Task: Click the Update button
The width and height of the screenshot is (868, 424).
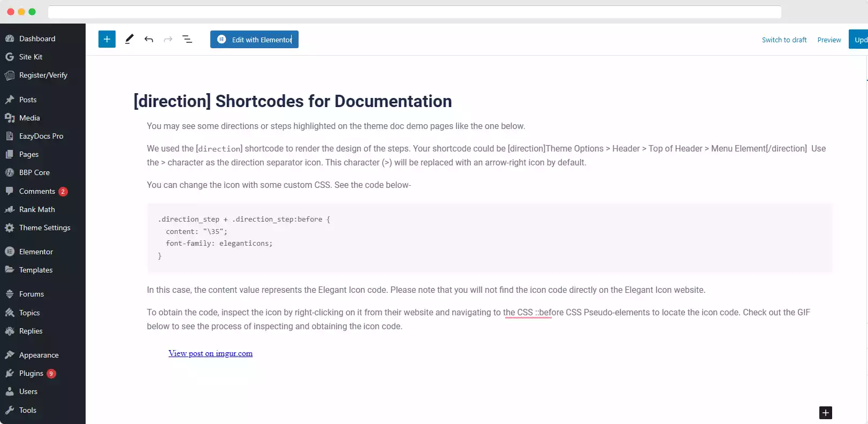Action: (858, 40)
